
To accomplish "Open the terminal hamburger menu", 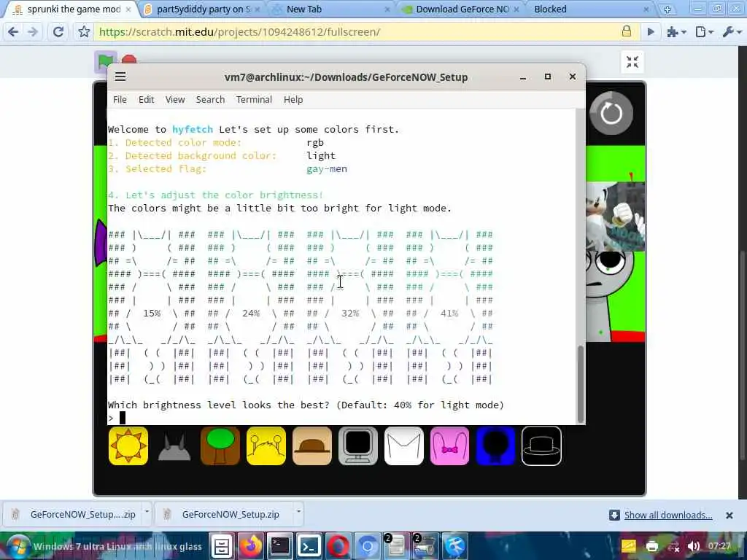I will click(x=120, y=77).
